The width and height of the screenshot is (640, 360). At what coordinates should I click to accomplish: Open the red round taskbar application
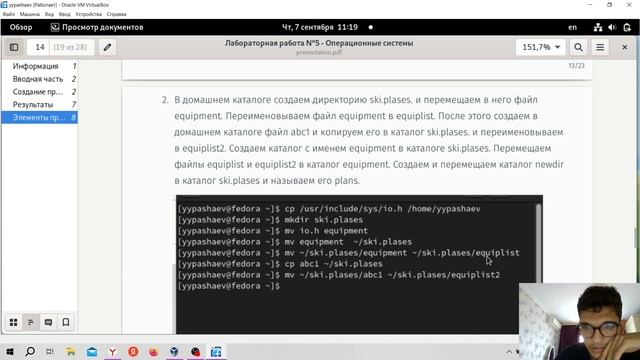point(196,351)
